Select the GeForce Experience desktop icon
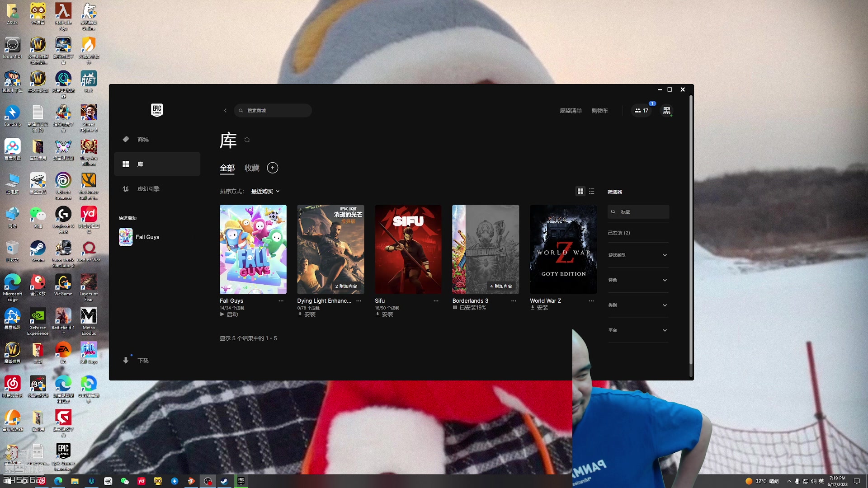This screenshot has height=488, width=868. click(38, 322)
